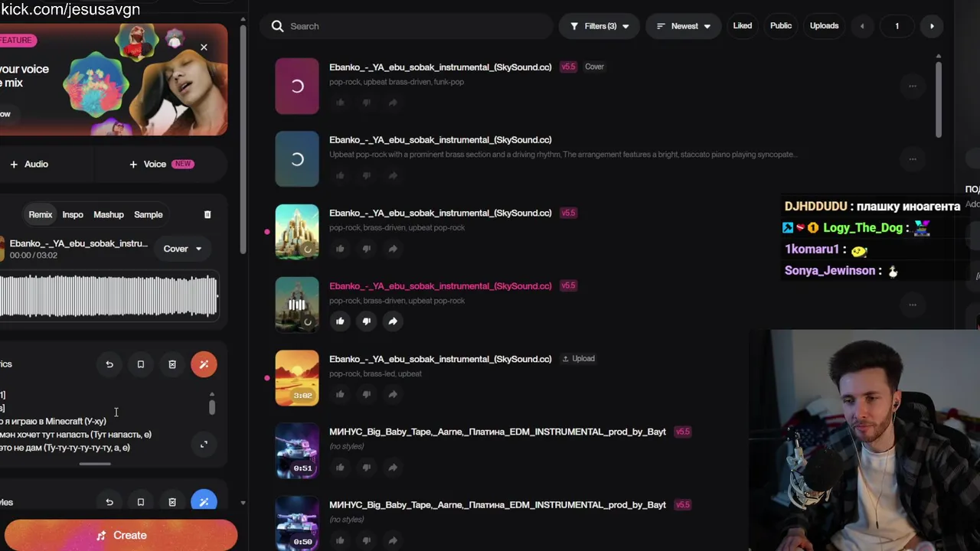Click the Create button
The image size is (980, 551).
[x=121, y=536]
